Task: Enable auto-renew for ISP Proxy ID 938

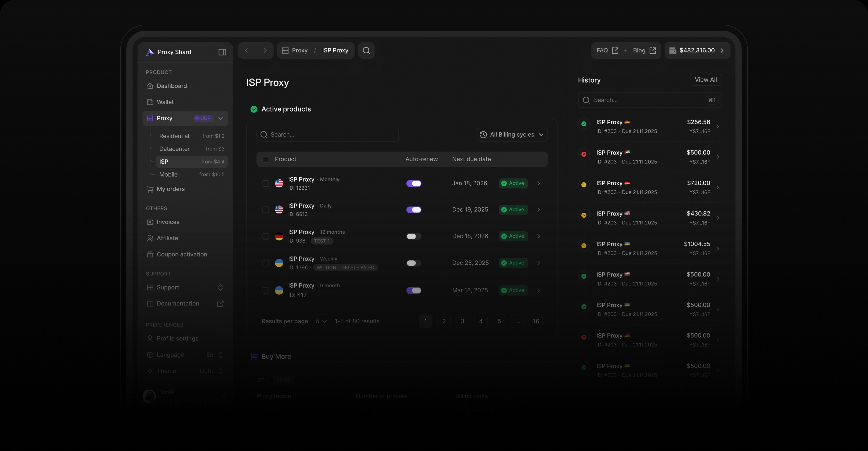Action: 414,236
